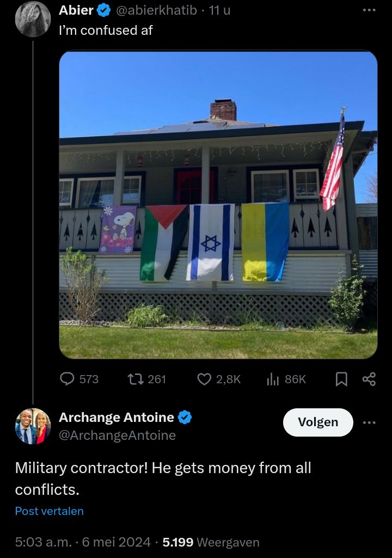Open the @abierkhatib handle

156,10
